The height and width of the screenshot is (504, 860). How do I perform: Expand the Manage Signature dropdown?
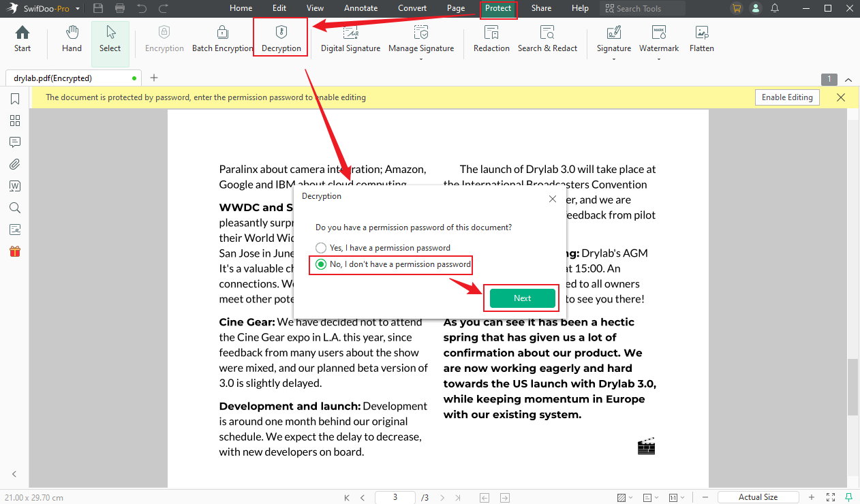pyautogui.click(x=421, y=59)
